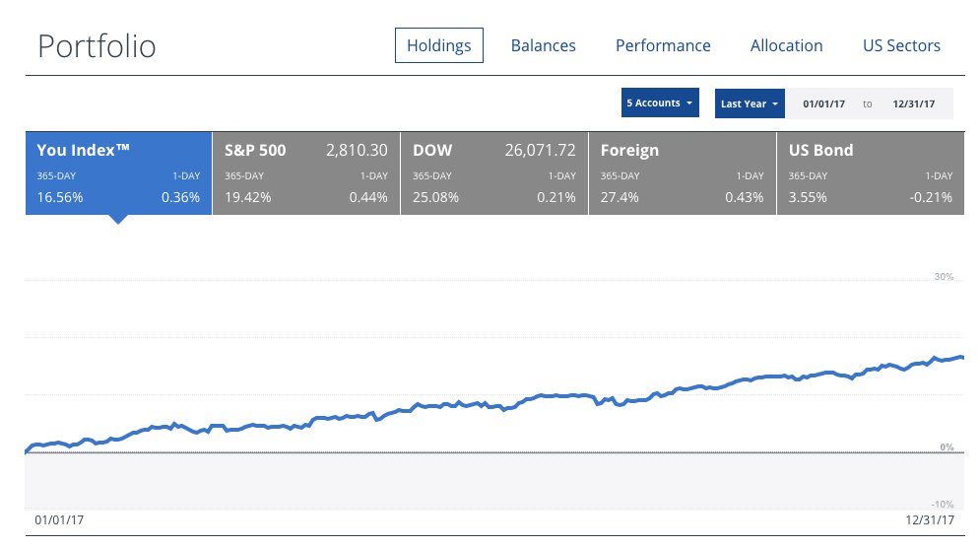Switch to the Balances tab
980x548 pixels.
point(543,45)
